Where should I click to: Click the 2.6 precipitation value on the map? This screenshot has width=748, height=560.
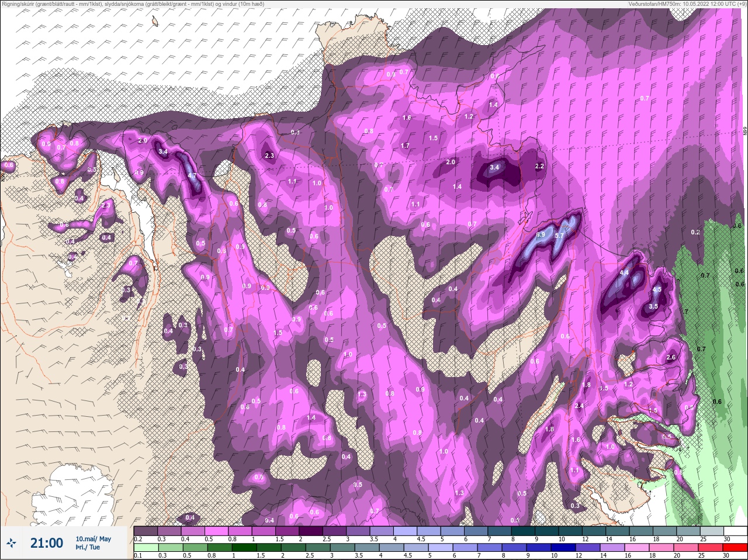coord(671,358)
